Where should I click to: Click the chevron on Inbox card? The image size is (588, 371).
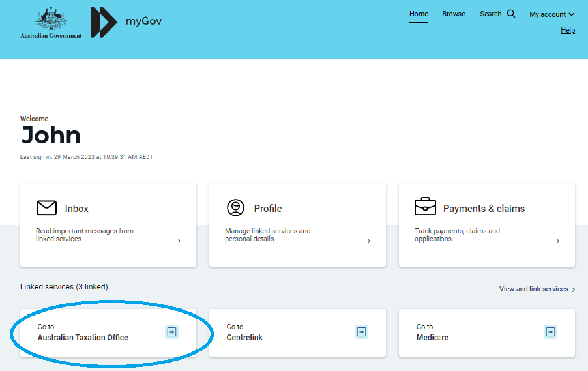(x=179, y=241)
